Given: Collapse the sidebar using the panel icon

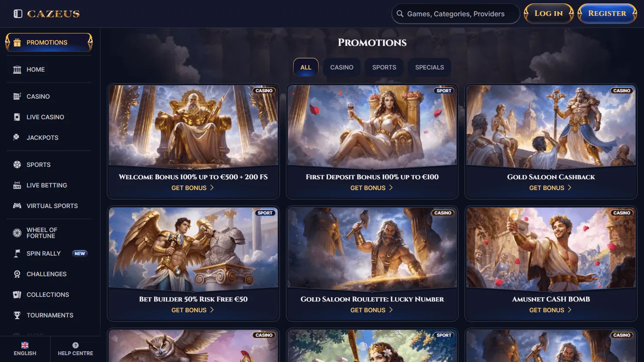Looking at the screenshot, I should pos(18,14).
